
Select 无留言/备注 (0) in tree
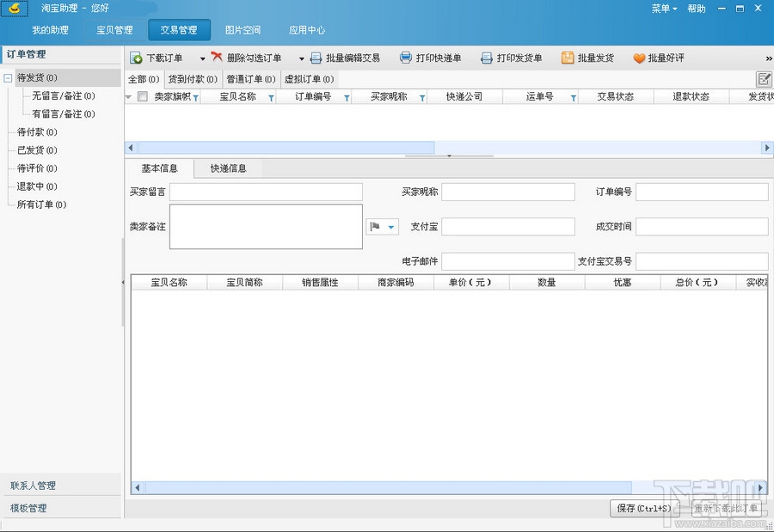[x=63, y=95]
